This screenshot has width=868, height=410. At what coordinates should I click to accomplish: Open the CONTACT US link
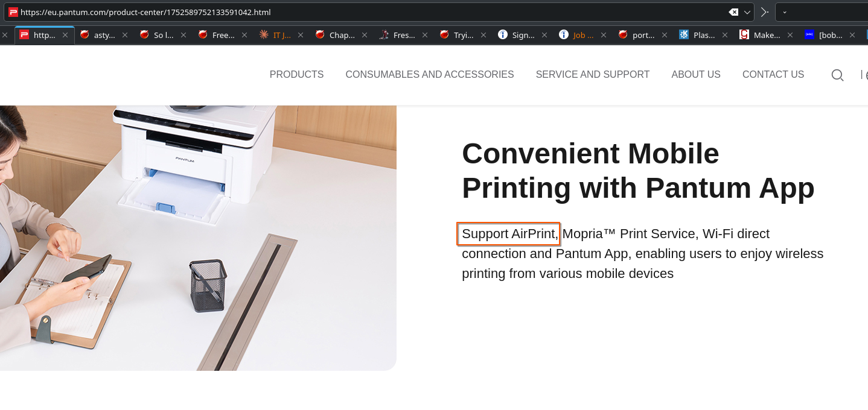click(773, 75)
